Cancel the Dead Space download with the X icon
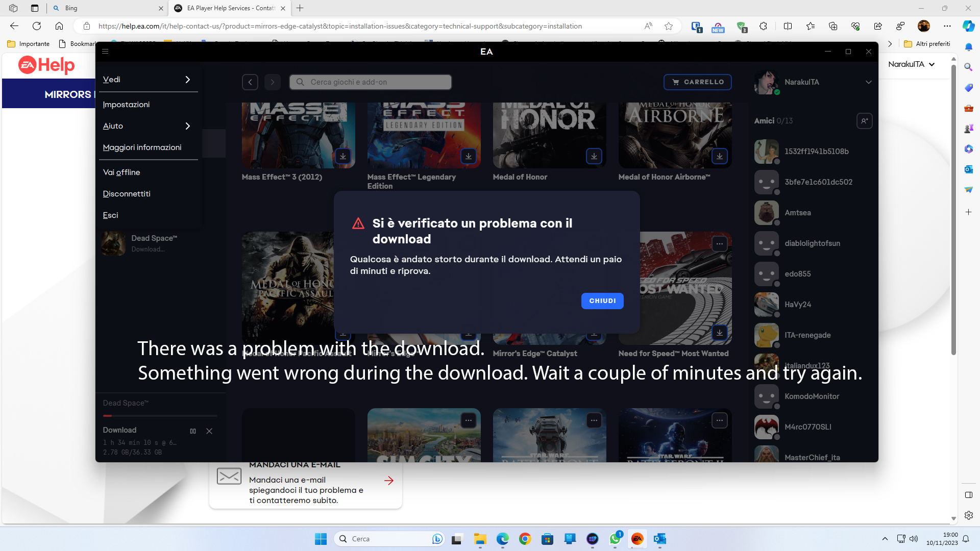Image resolution: width=980 pixels, height=551 pixels. point(209,431)
